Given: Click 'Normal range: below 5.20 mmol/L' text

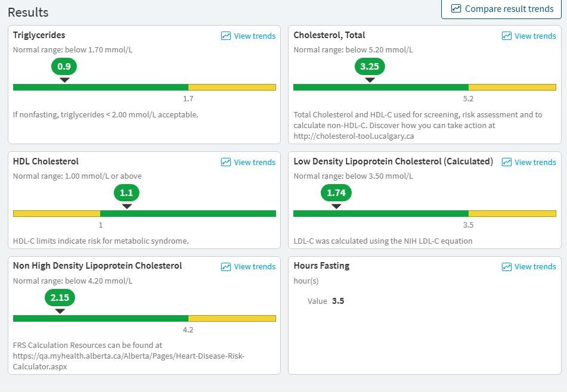Looking at the screenshot, I should point(353,50).
